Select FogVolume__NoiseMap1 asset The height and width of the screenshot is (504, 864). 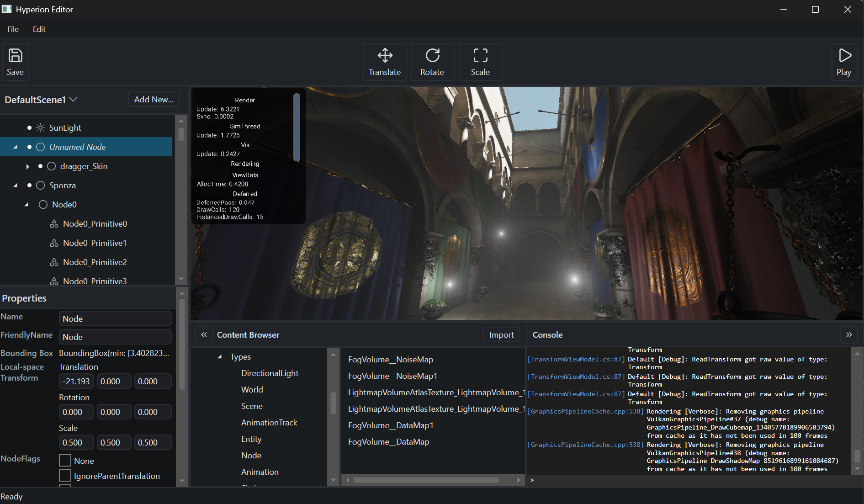pyautogui.click(x=393, y=376)
